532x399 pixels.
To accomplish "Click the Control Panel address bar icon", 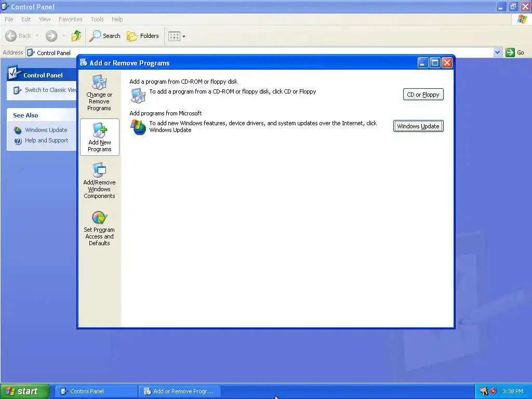I will click(31, 52).
